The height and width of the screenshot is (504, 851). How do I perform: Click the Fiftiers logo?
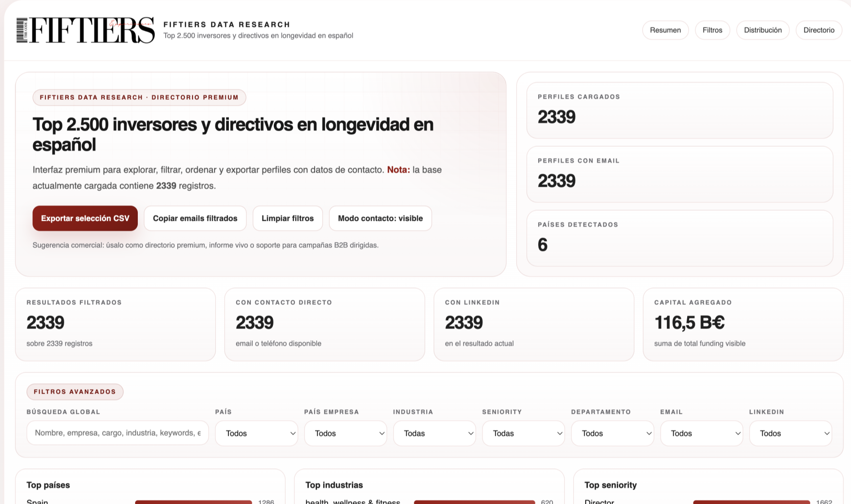[85, 30]
